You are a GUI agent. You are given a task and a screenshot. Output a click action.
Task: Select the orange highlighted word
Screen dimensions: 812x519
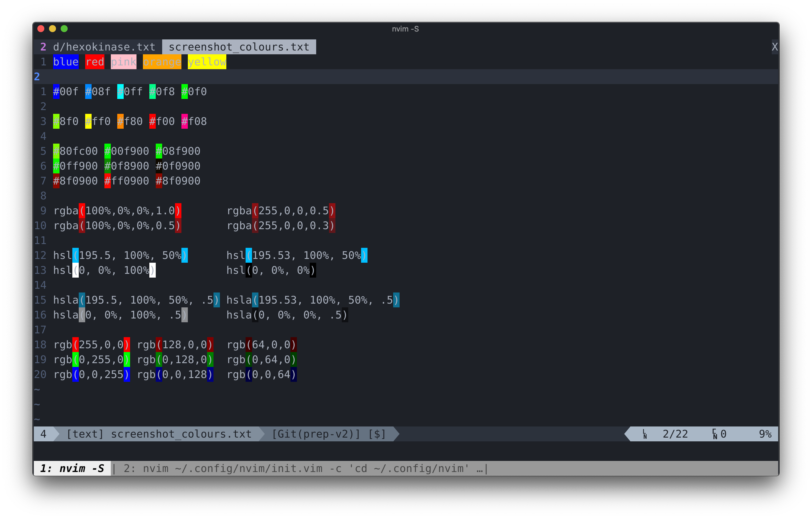(162, 62)
